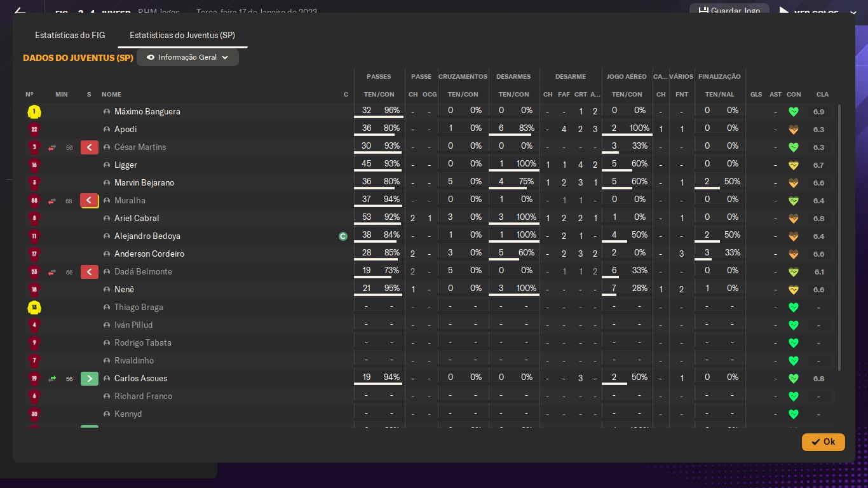Click Máximo Banguera's yellow number 1 shirt
The width and height of the screenshot is (868, 488).
(x=34, y=112)
